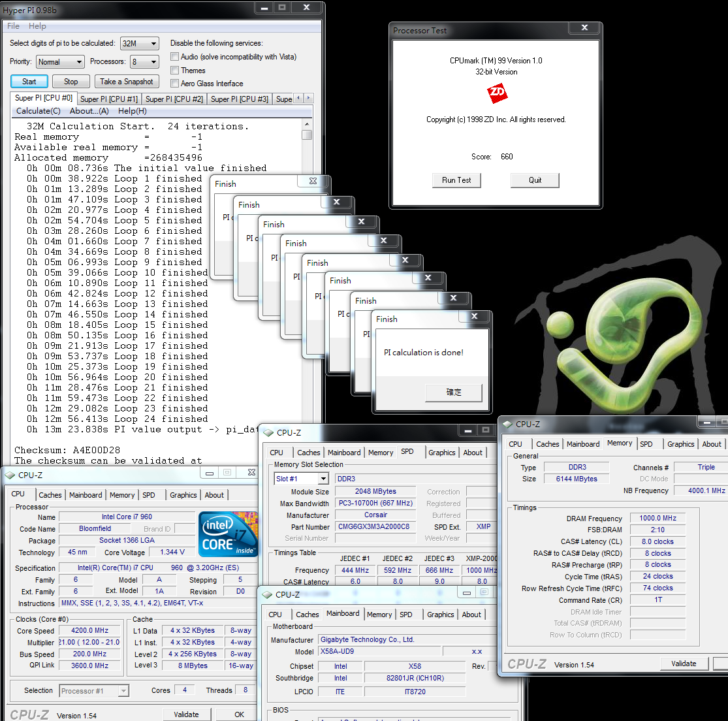The width and height of the screenshot is (728, 721).
Task: Click the red ZD logo in Processor Test
Action: tap(497, 94)
